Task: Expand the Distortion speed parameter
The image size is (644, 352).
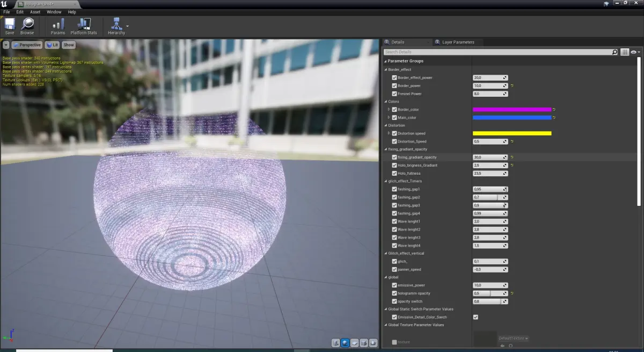Action: click(389, 133)
